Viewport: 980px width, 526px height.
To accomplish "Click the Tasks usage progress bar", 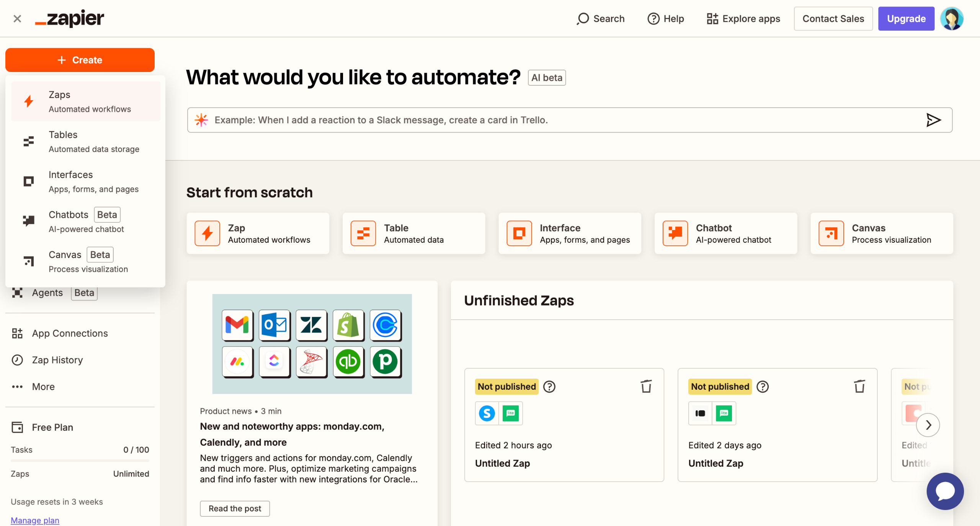I will [x=80, y=461].
